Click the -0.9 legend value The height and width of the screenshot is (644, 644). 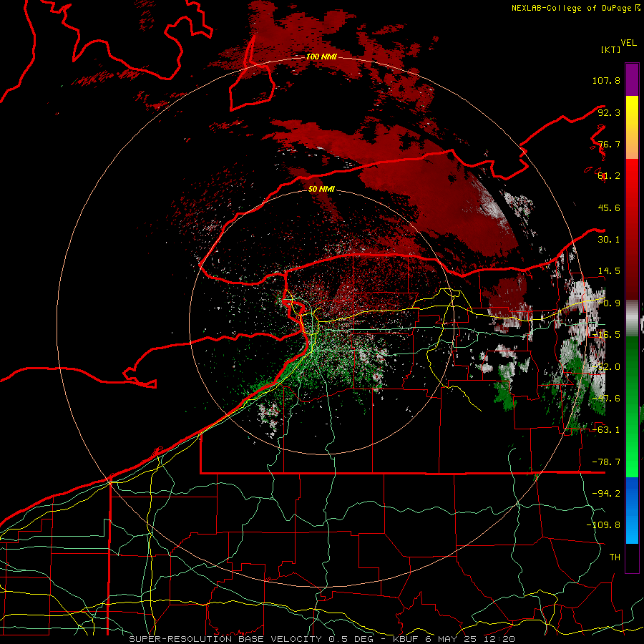[x=609, y=303]
